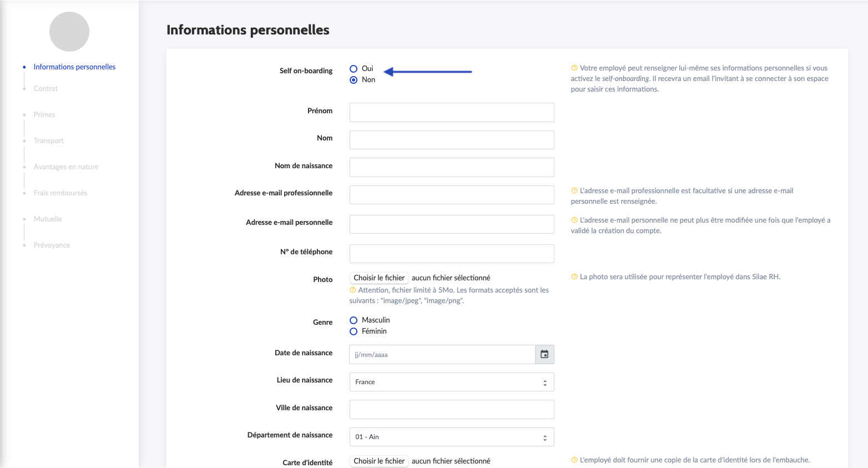The image size is (868, 468).
Task: Click the professional e-mail help icon
Action: point(574,191)
